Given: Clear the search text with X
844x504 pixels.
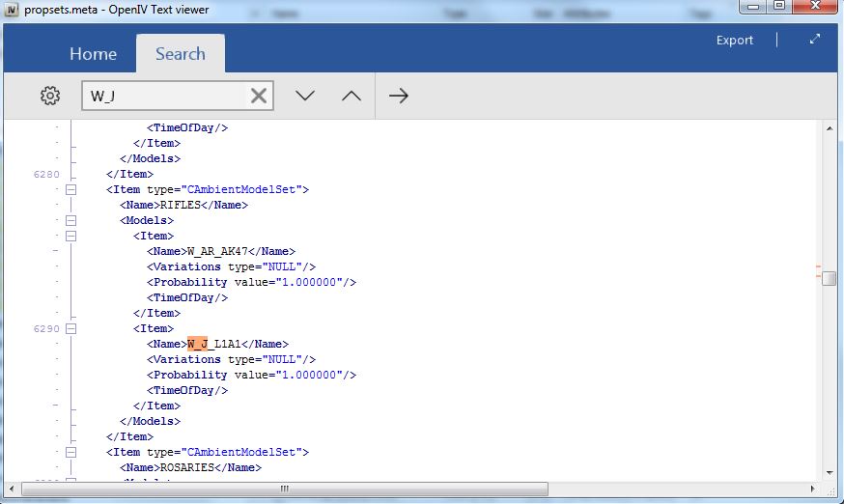Looking at the screenshot, I should (259, 96).
